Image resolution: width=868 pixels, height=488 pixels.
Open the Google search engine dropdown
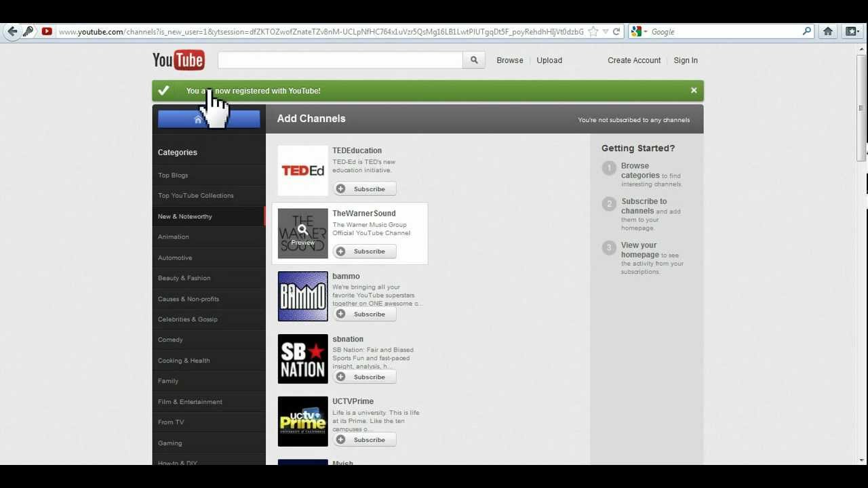tap(639, 31)
